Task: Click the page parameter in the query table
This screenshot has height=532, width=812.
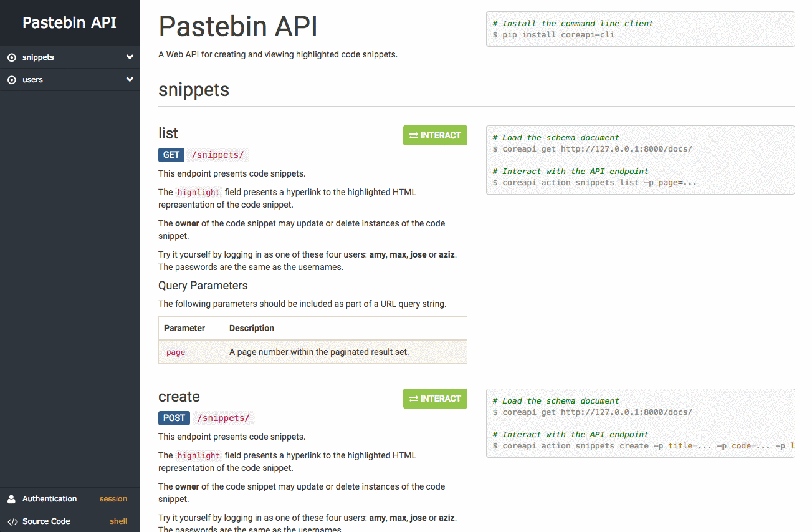Action: click(175, 352)
